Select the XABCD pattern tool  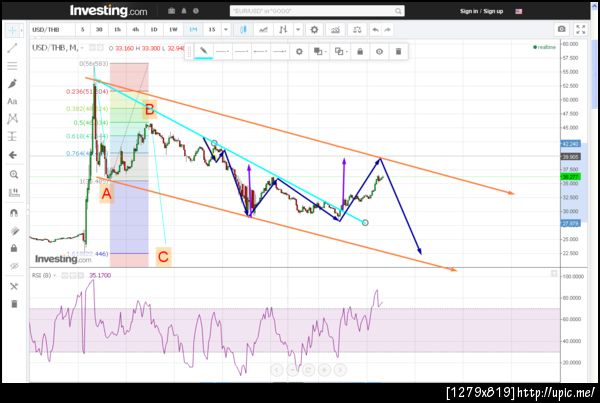tap(12, 119)
